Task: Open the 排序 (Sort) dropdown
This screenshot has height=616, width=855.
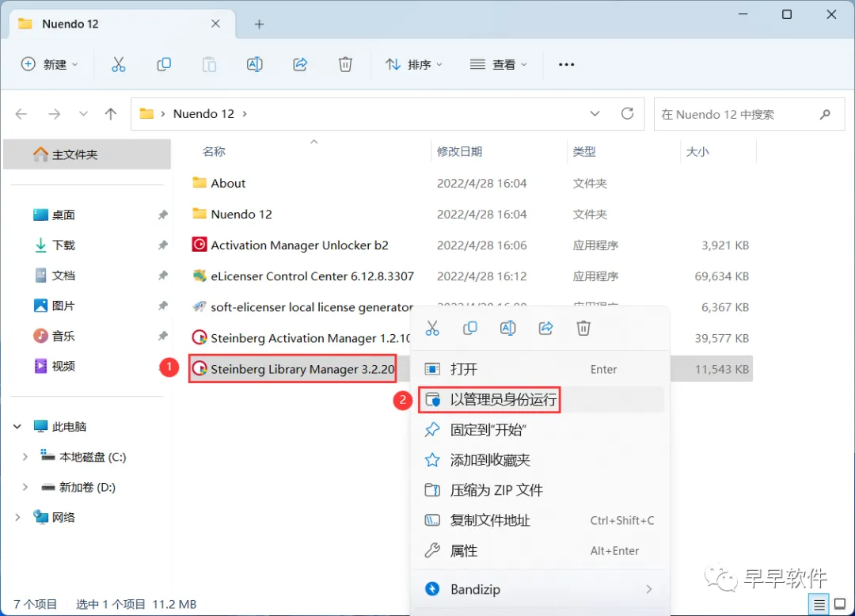Action: click(x=414, y=64)
